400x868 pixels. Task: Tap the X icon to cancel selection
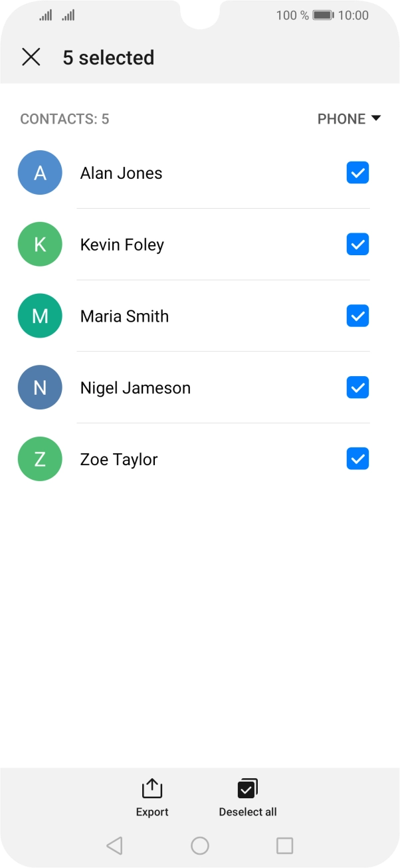pyautogui.click(x=31, y=57)
